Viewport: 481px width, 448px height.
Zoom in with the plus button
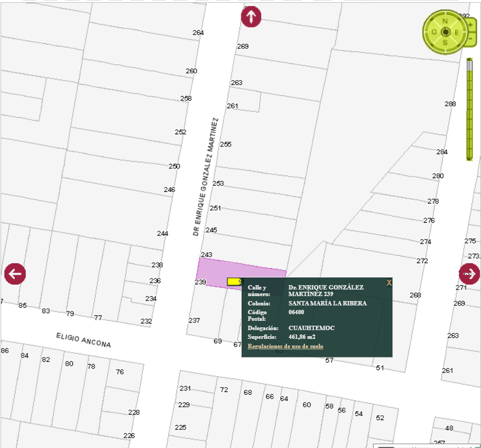[x=471, y=25]
